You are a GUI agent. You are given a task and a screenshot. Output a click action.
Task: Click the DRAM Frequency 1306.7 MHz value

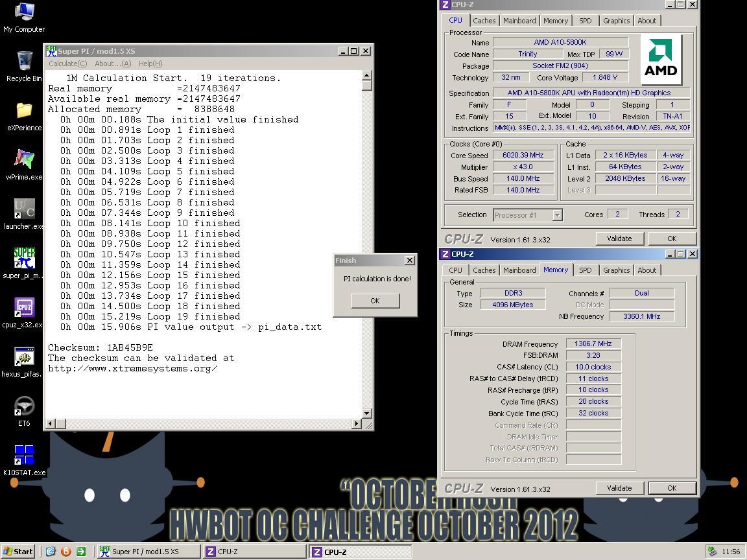tap(593, 344)
